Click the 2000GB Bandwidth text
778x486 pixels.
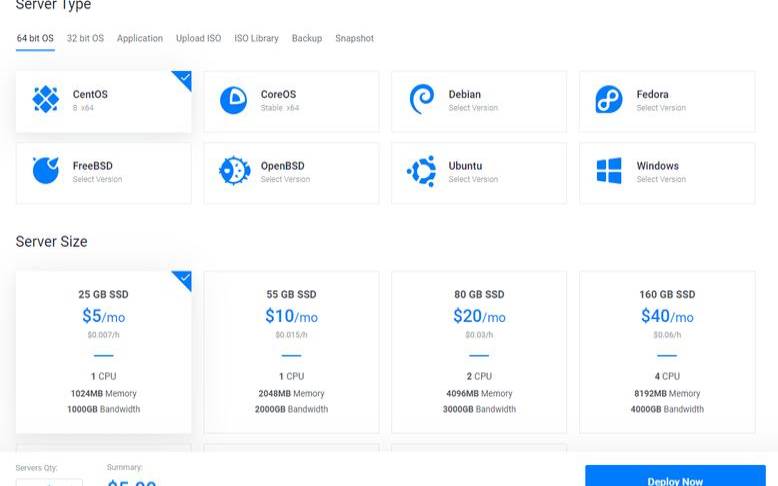click(x=291, y=409)
